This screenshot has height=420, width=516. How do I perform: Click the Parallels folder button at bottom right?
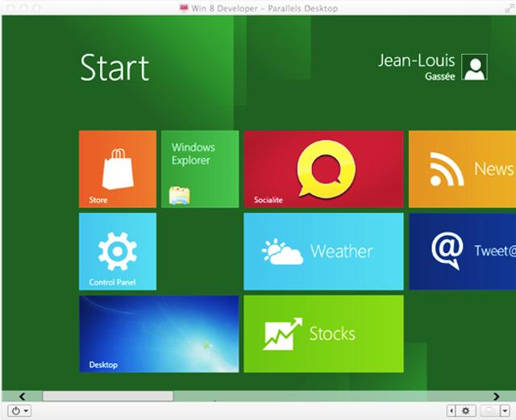[x=490, y=411]
